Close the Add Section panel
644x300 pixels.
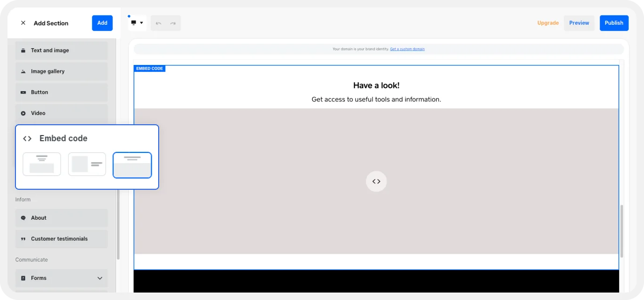point(22,22)
